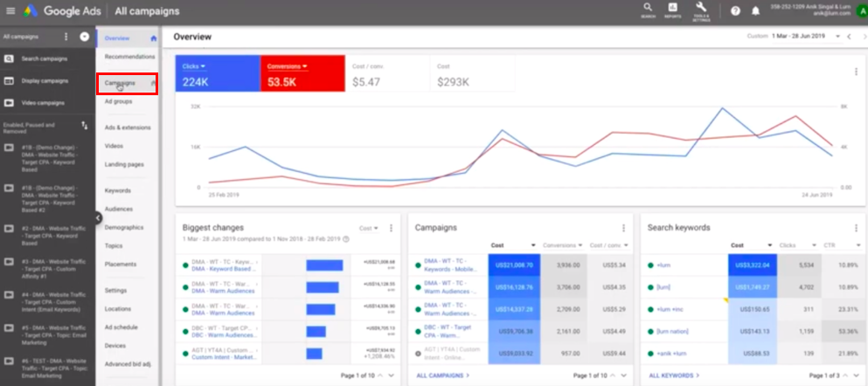This screenshot has width=868, height=386.
Task: Open Advanced bid adj. page
Action: click(x=128, y=364)
